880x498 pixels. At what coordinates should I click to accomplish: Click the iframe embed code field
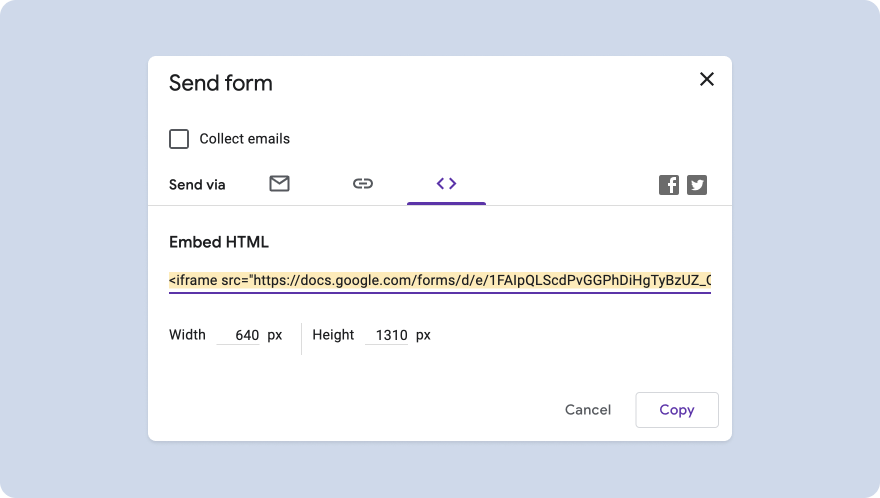point(440,280)
